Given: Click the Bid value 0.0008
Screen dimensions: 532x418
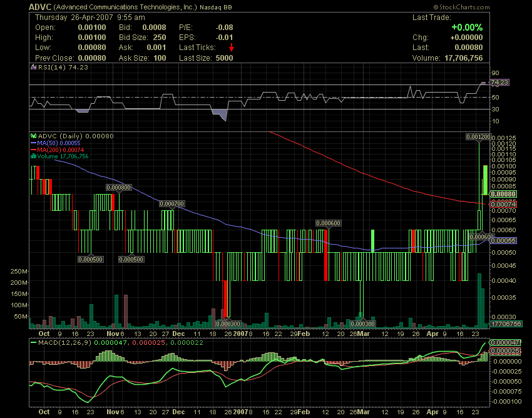Looking at the screenshot, I should click(154, 28).
